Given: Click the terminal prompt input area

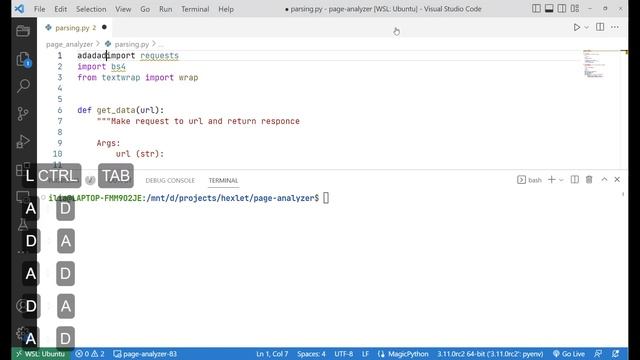Looking at the screenshot, I should [326, 198].
